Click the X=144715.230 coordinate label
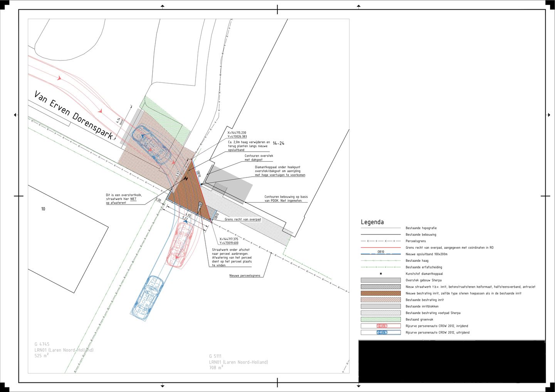555x392 pixels. coord(237,132)
